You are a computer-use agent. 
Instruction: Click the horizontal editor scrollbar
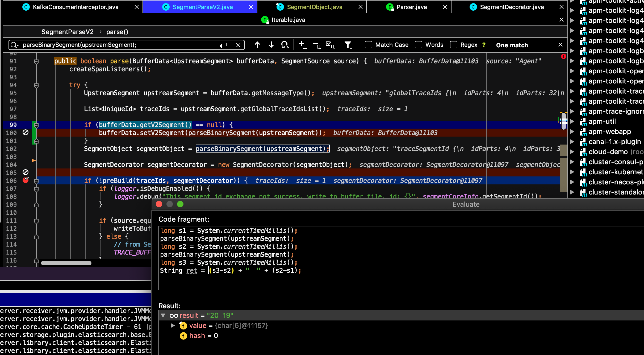tap(66, 263)
